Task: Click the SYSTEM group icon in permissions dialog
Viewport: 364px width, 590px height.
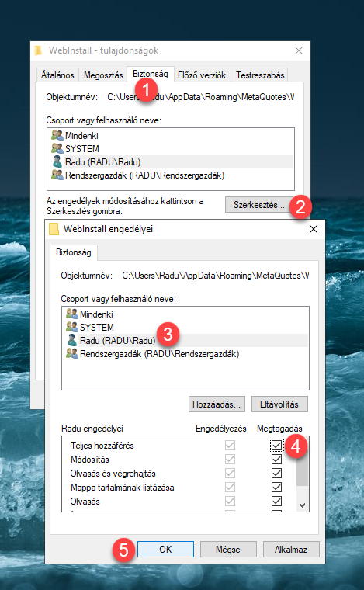Action: 72,327
